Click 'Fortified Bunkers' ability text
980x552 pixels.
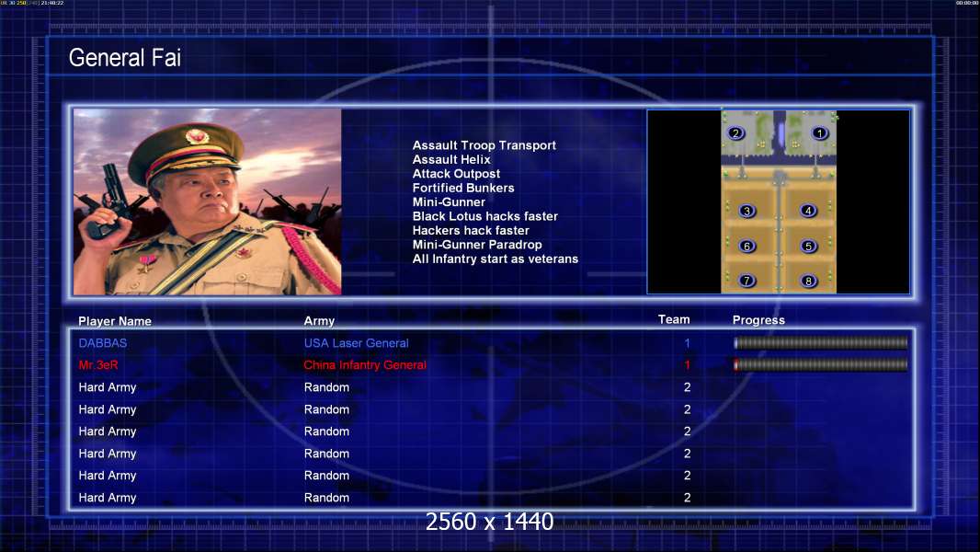click(463, 188)
